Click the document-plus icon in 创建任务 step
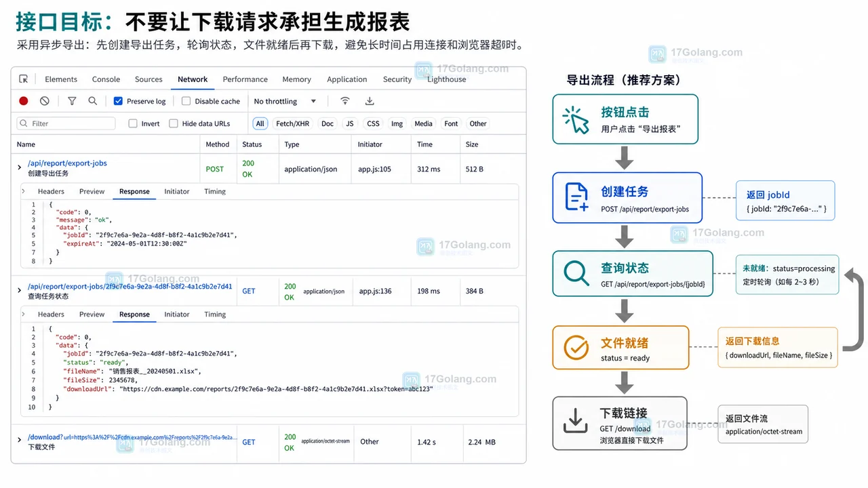The width and height of the screenshot is (868, 488). (576, 197)
